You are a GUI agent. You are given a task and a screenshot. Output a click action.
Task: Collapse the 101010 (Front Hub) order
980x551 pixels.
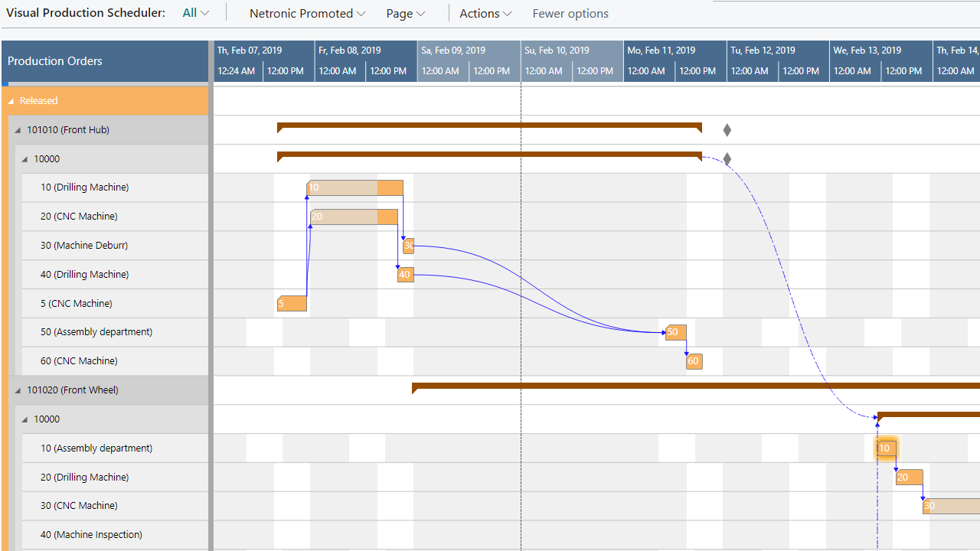[18, 130]
